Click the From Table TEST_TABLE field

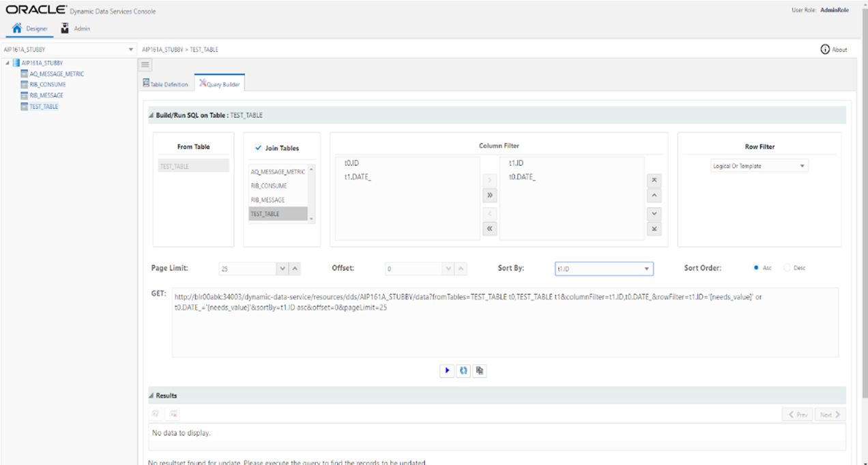194,166
